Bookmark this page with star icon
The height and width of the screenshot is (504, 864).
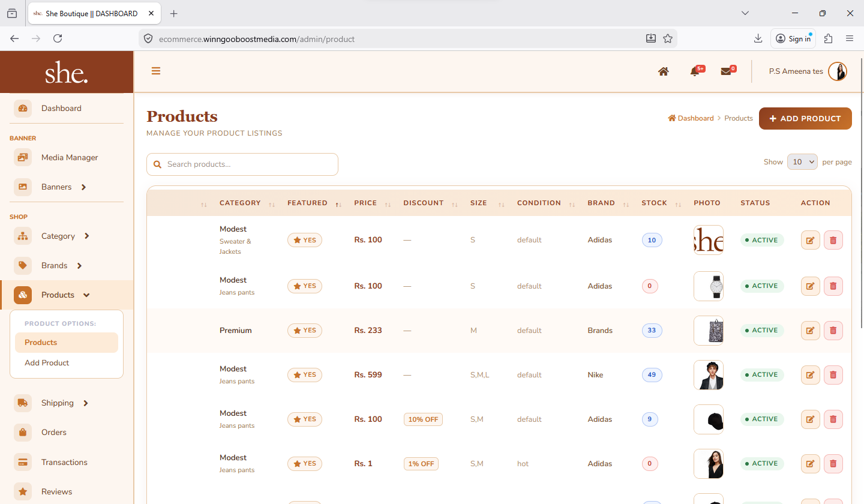pos(668,39)
